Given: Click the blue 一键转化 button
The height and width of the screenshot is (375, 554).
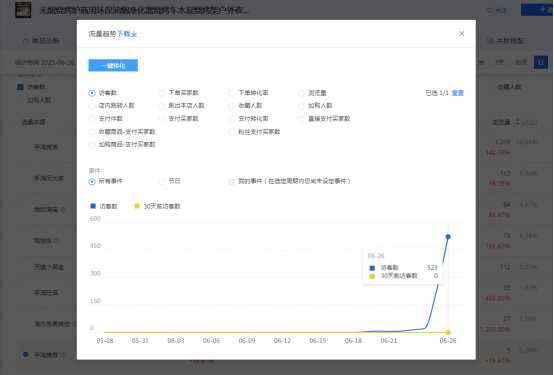Looking at the screenshot, I should (x=113, y=65).
